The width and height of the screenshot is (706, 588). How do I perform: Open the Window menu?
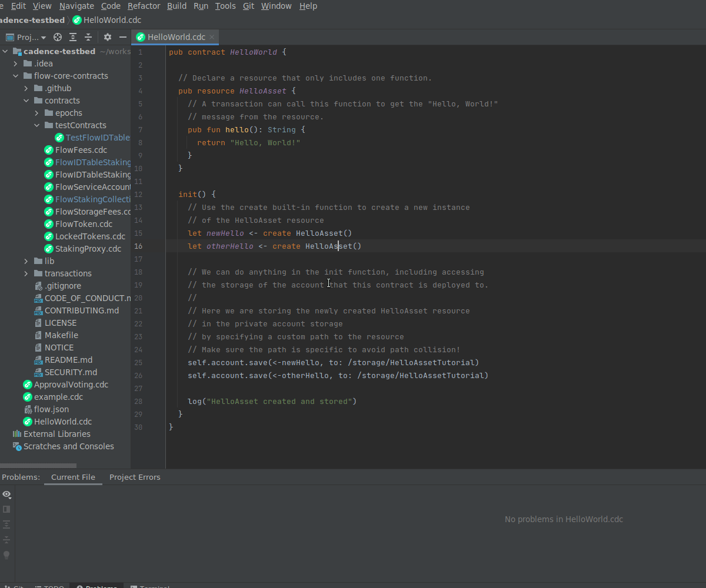[x=276, y=6]
